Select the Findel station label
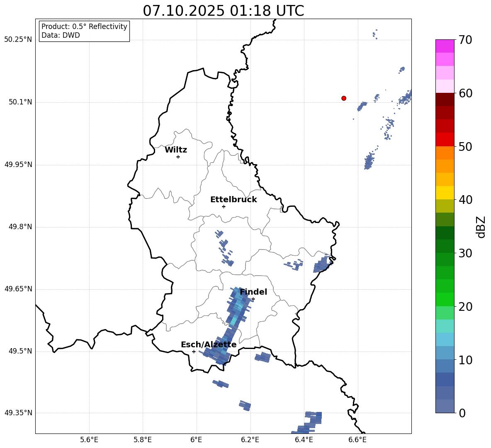Screen dimensions: 491x448 pyautogui.click(x=253, y=292)
